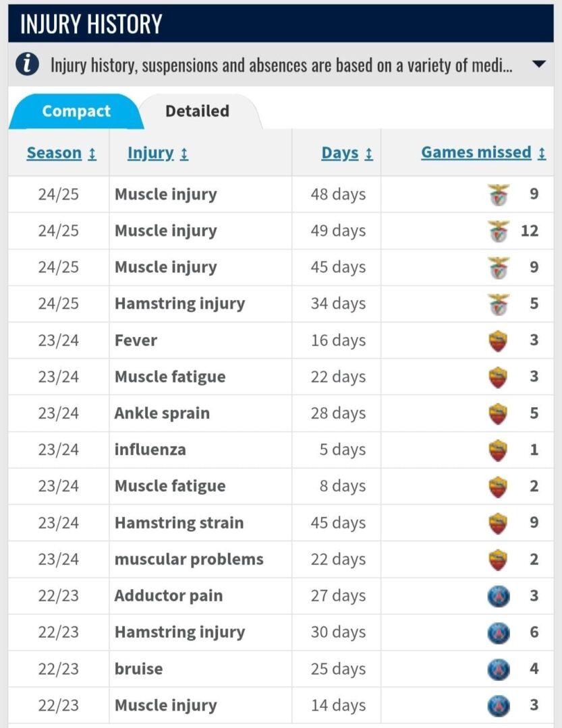Click Roma crest in Hamstring strain row

click(498, 523)
